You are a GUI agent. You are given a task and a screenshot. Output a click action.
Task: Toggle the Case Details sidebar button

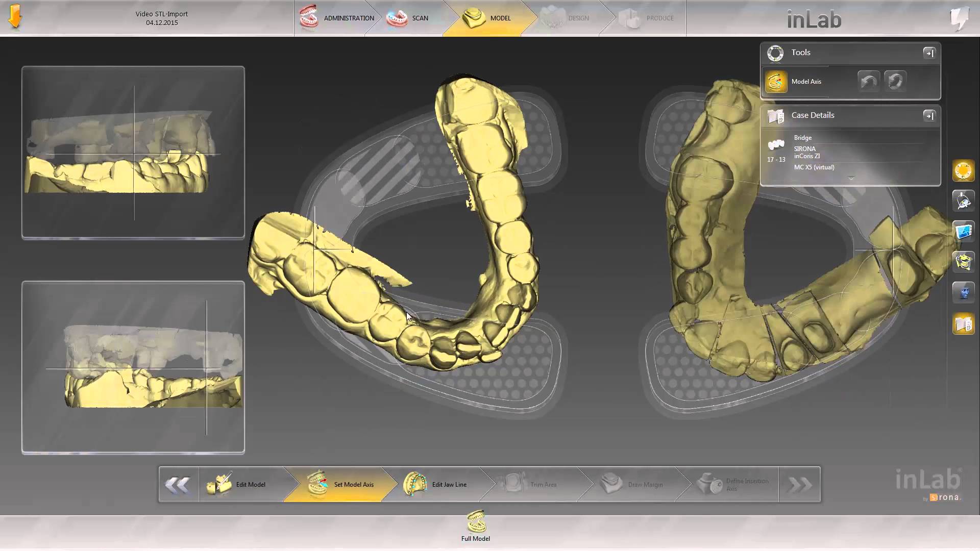[x=963, y=324]
